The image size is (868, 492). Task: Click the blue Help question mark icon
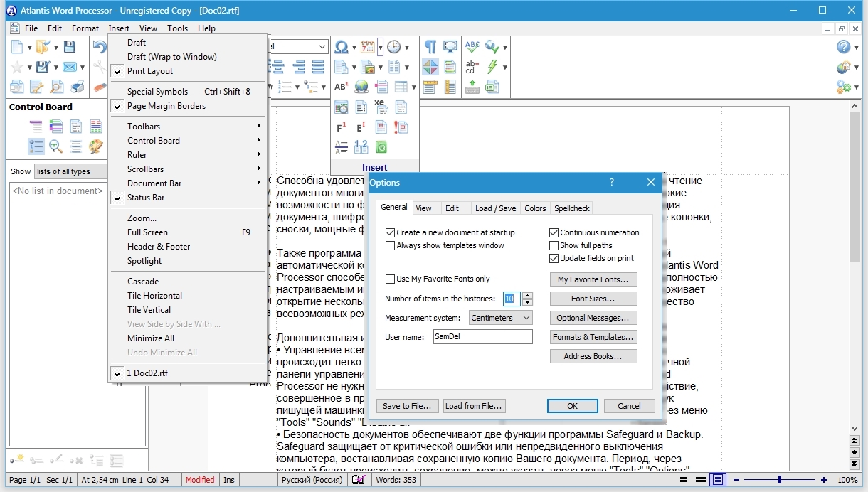(843, 47)
